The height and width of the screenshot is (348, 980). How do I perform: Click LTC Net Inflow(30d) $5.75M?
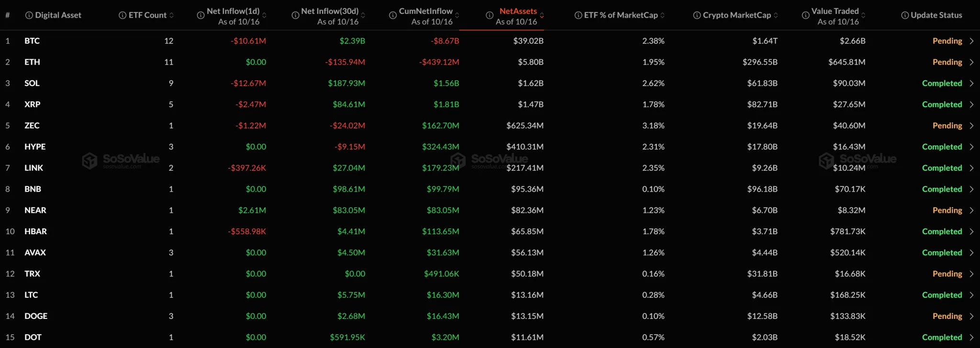tap(351, 295)
